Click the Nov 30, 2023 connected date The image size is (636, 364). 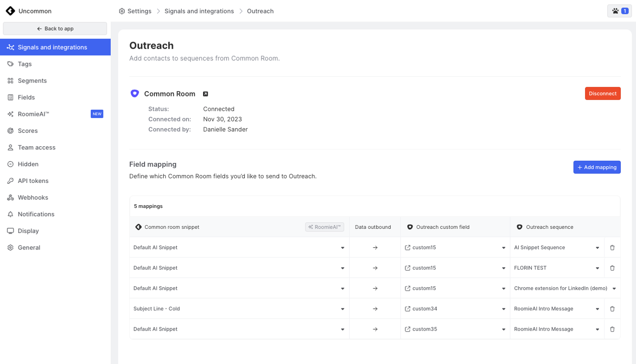click(223, 119)
